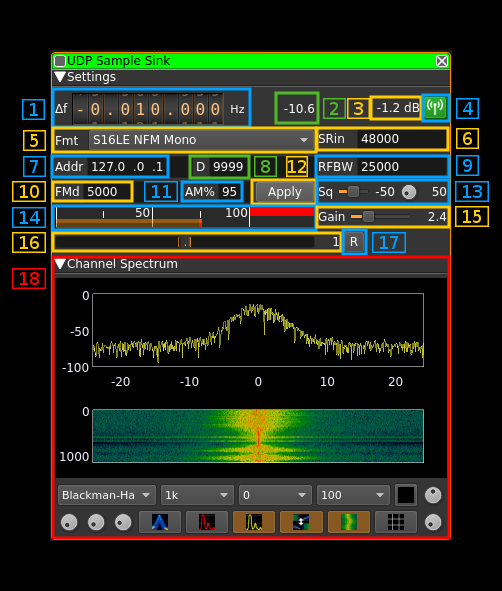Screen dimensions: 502x591
Task: Click the RFBW 25000 input field
Action: coord(402,166)
